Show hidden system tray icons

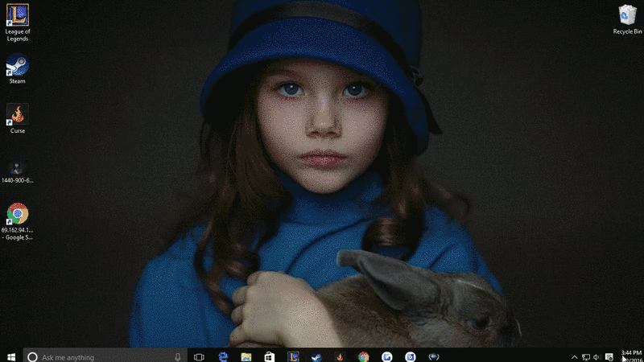pos(574,357)
